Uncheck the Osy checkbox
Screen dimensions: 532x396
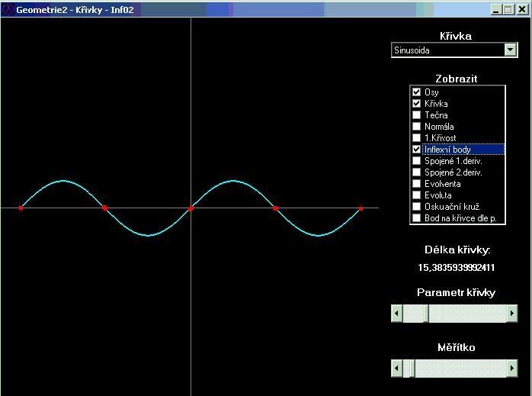pos(416,92)
